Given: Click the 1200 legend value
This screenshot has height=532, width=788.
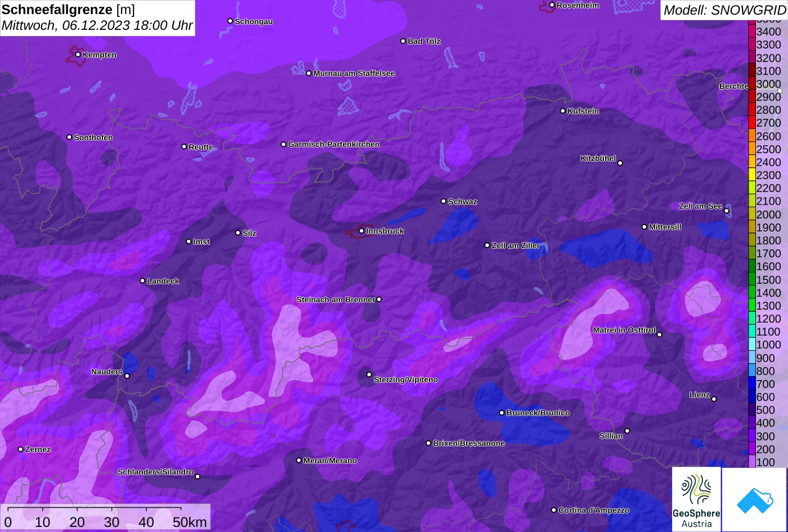Looking at the screenshot, I should (x=768, y=319).
